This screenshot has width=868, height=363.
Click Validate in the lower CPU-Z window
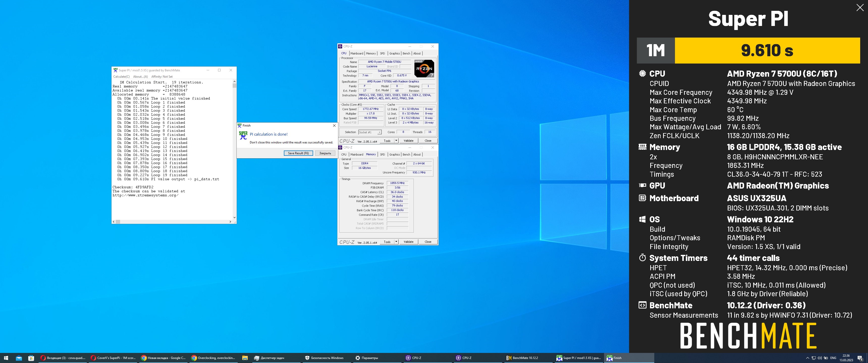[409, 242]
